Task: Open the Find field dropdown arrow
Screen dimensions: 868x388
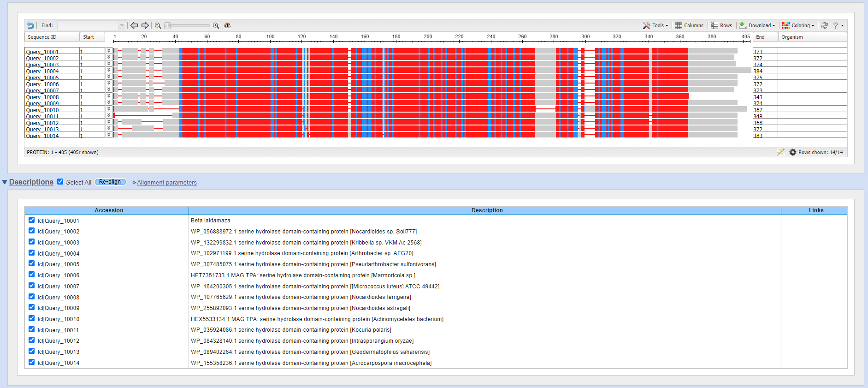Action: coord(122,25)
